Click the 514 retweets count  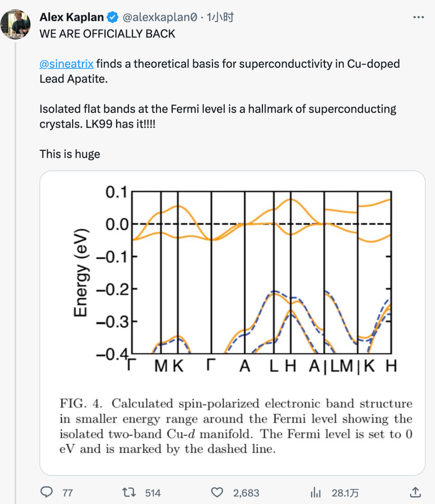153,493
